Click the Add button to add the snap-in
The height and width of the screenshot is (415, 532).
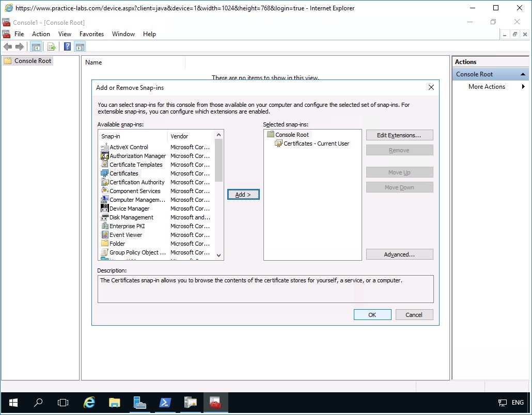pyautogui.click(x=243, y=194)
